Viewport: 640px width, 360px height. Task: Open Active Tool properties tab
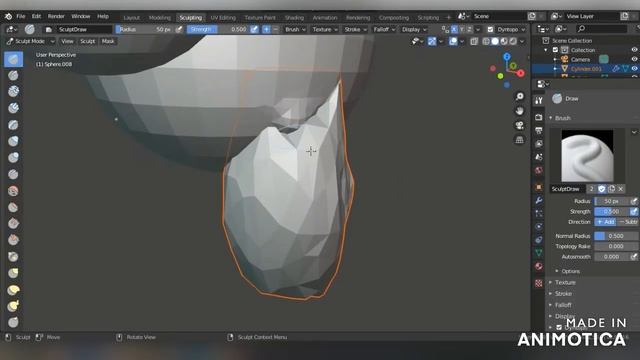click(x=539, y=100)
